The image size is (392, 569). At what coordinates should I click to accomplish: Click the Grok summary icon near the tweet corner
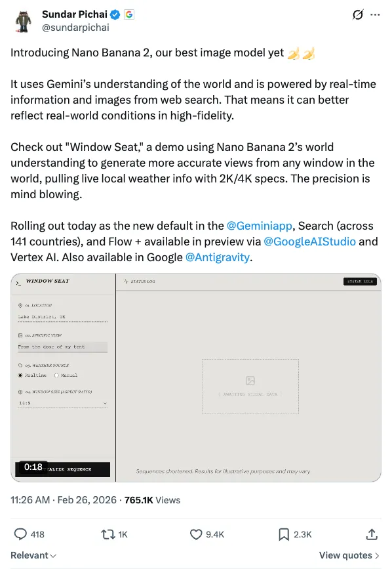tap(357, 14)
